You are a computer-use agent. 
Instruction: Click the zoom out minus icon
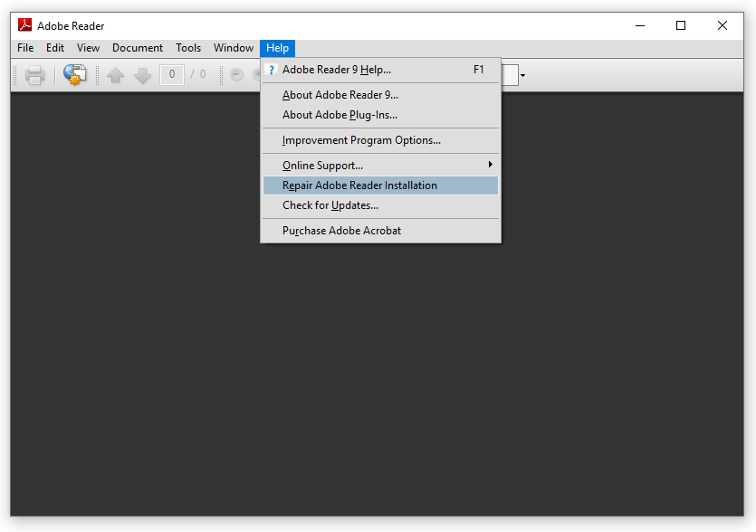[236, 75]
